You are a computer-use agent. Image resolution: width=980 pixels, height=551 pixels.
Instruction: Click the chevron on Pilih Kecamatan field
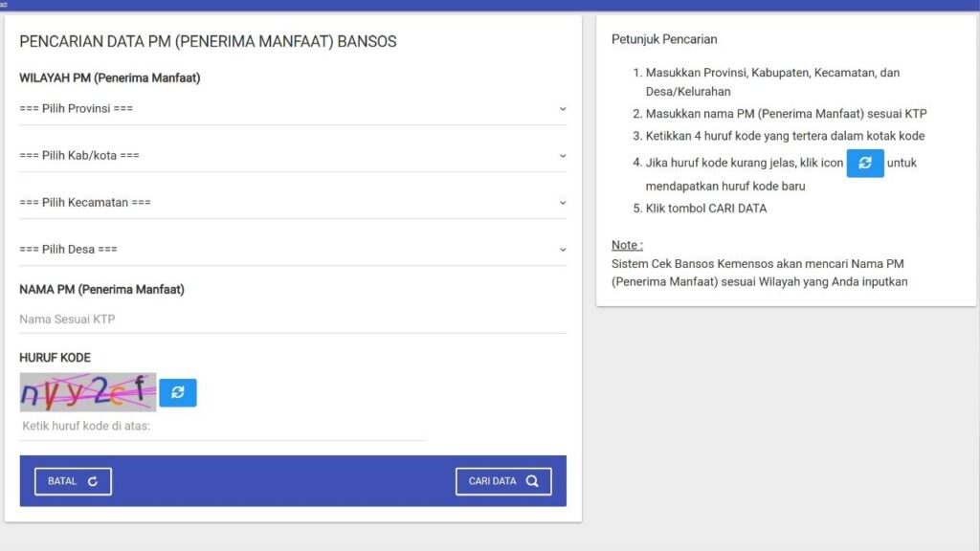564,203
